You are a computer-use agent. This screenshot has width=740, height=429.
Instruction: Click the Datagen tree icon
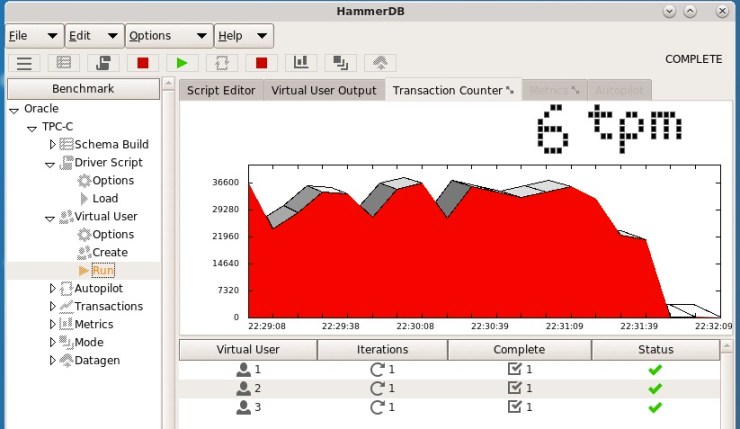(67, 361)
